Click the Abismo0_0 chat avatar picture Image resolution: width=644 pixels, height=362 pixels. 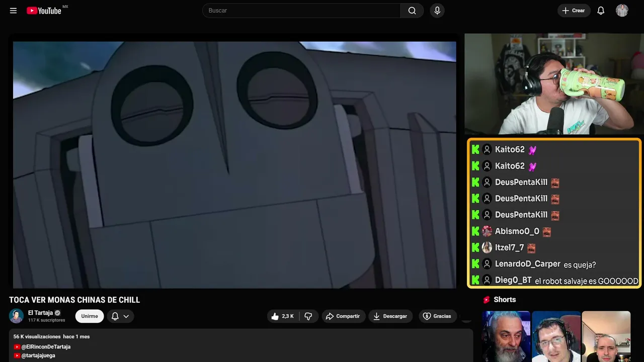tap(487, 231)
